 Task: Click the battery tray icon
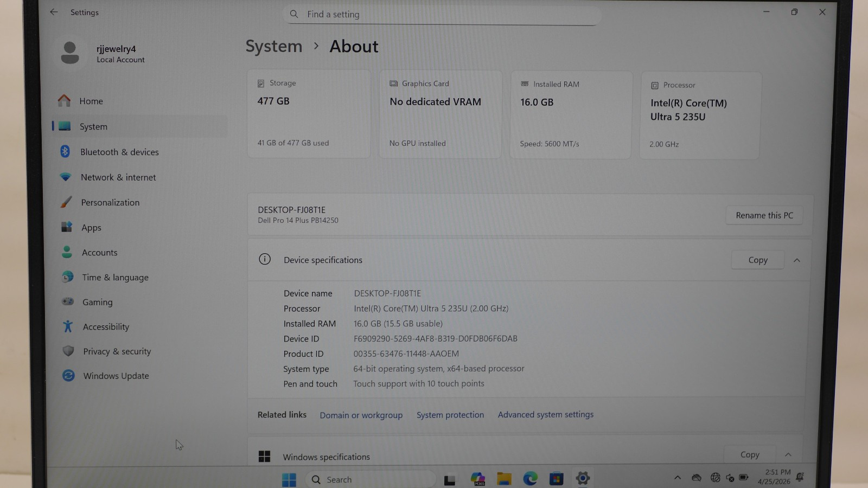pyautogui.click(x=744, y=477)
